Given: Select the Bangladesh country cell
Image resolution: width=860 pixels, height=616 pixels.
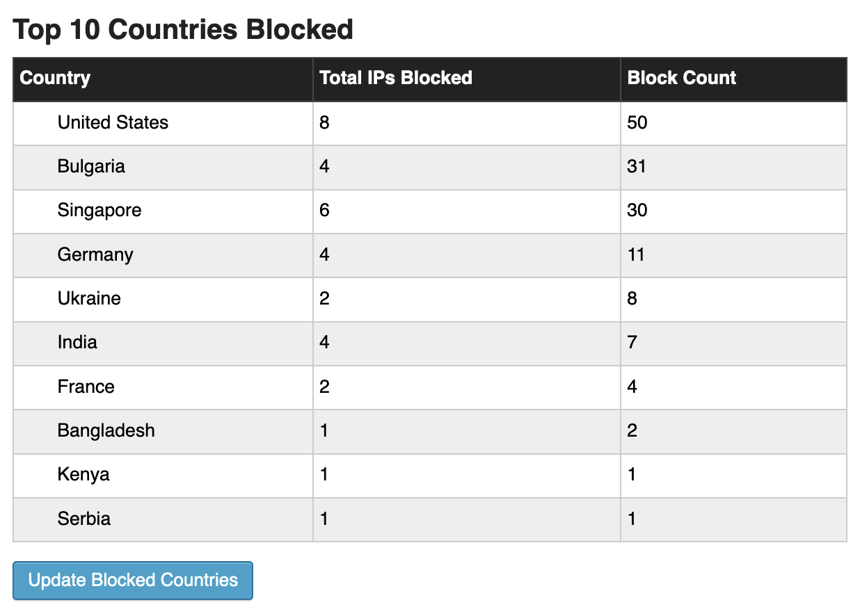Looking at the screenshot, I should [106, 431].
